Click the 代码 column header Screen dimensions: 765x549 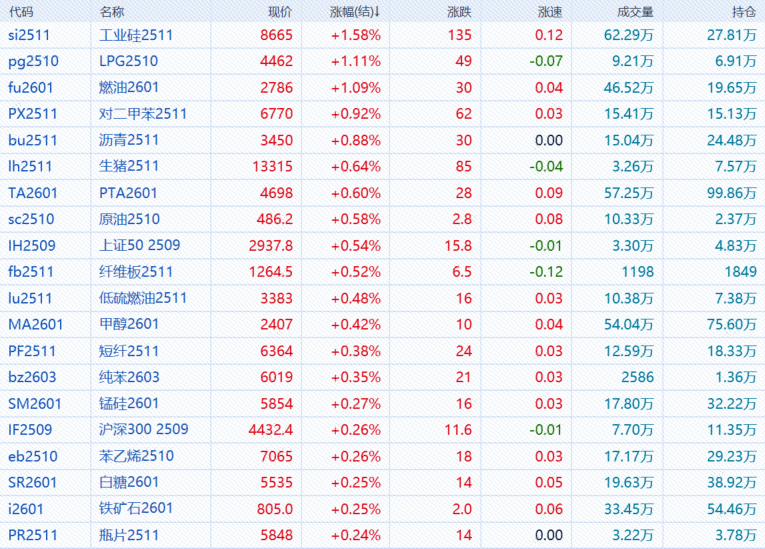21,12
